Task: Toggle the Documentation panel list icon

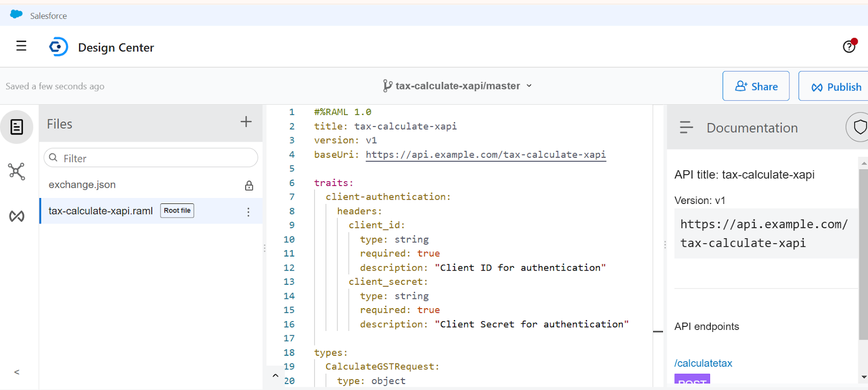Action: coord(686,127)
